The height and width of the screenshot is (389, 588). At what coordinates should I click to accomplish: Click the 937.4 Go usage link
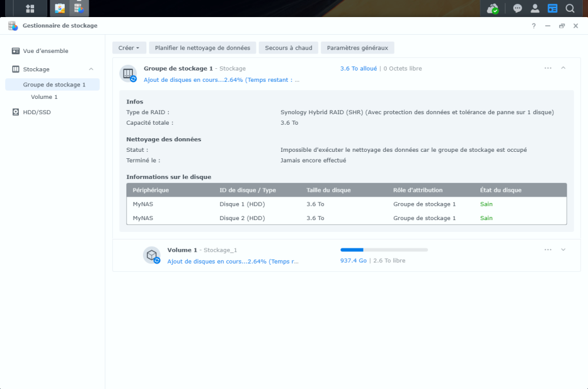click(x=353, y=260)
